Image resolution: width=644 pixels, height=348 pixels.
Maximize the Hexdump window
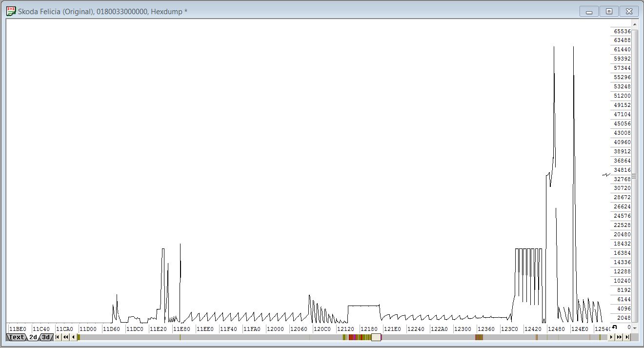[x=609, y=11]
